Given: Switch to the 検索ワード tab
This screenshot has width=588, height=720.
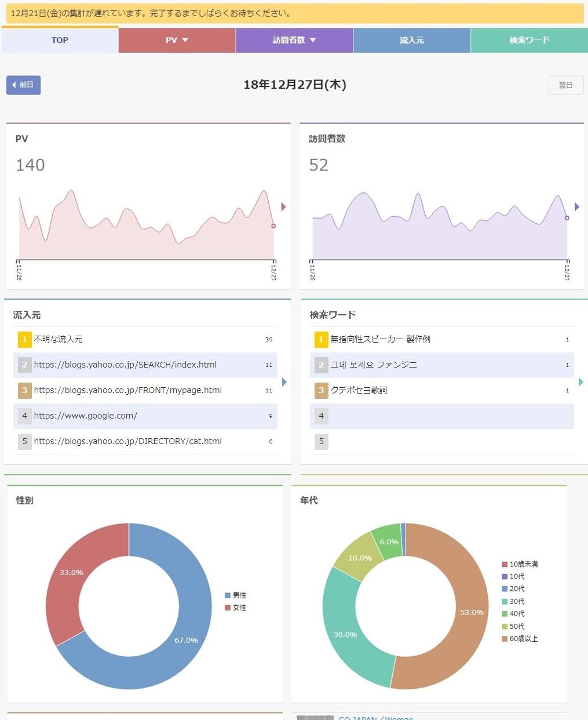Looking at the screenshot, I should [x=529, y=41].
